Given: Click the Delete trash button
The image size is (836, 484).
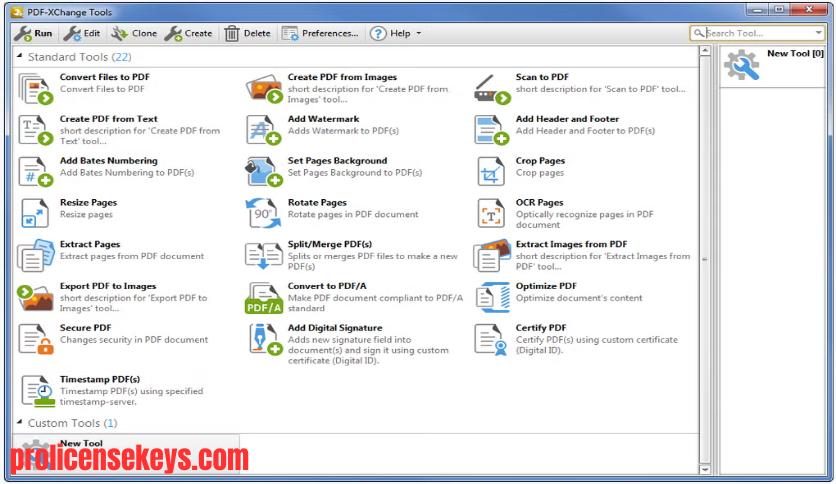Looking at the screenshot, I should (247, 34).
